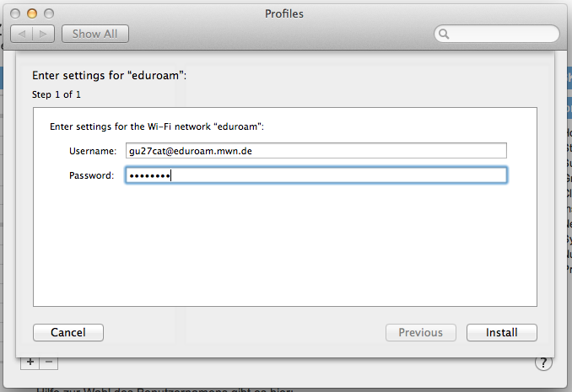Cancel the eduroam settings dialog
This screenshot has height=392, width=572.
point(68,333)
